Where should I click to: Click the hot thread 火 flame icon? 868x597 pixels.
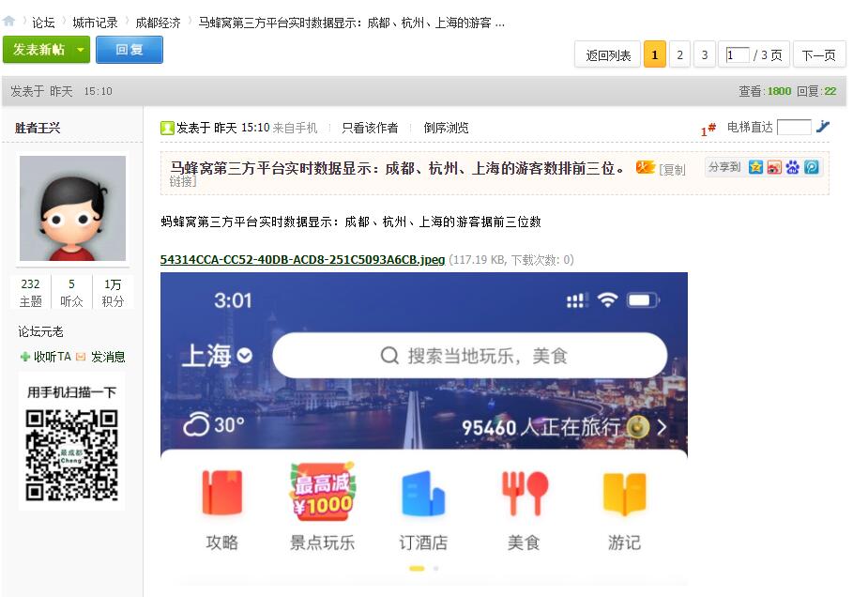click(x=645, y=167)
